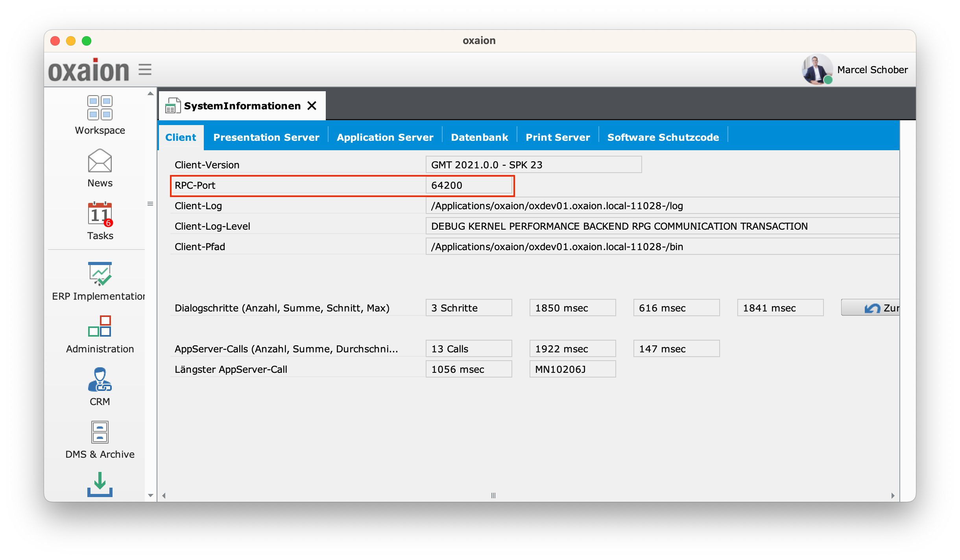Click the RPC-Port label

click(195, 185)
